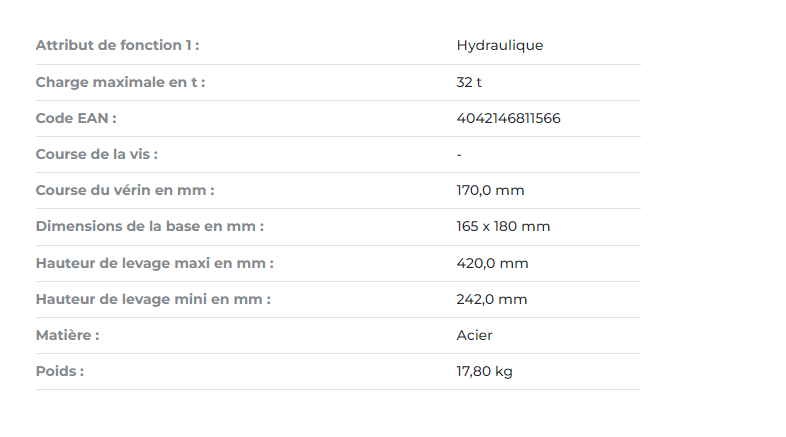Viewport: 786px width, 437px height.
Task: Click the 'Matière' label
Action: [x=67, y=335]
